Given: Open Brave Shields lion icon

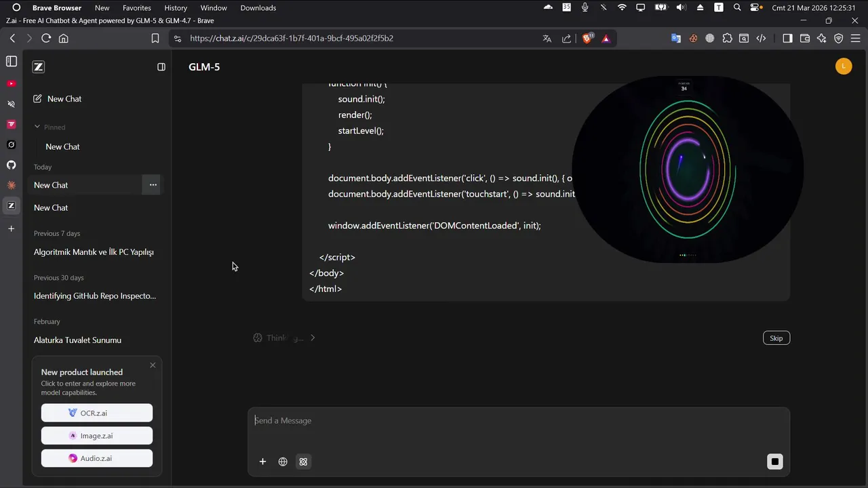Looking at the screenshot, I should [x=587, y=39].
